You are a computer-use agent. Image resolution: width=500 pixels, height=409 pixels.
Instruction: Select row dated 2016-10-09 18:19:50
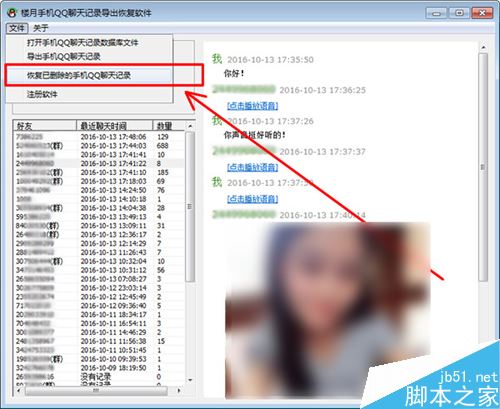point(99,368)
